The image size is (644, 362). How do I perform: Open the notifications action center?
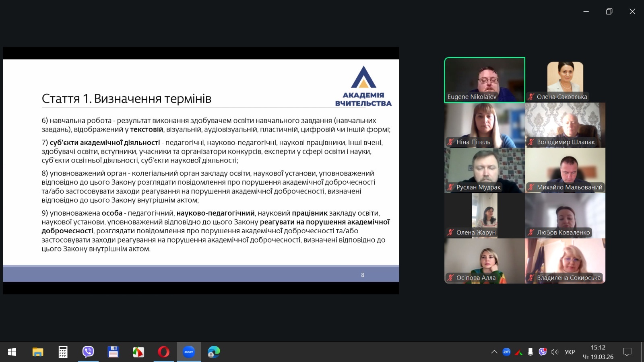click(627, 352)
